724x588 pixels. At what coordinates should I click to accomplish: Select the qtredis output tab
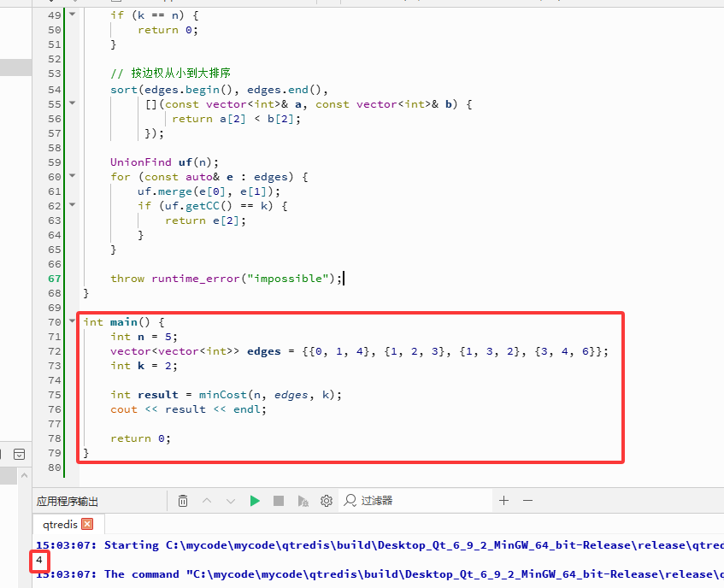pos(60,524)
